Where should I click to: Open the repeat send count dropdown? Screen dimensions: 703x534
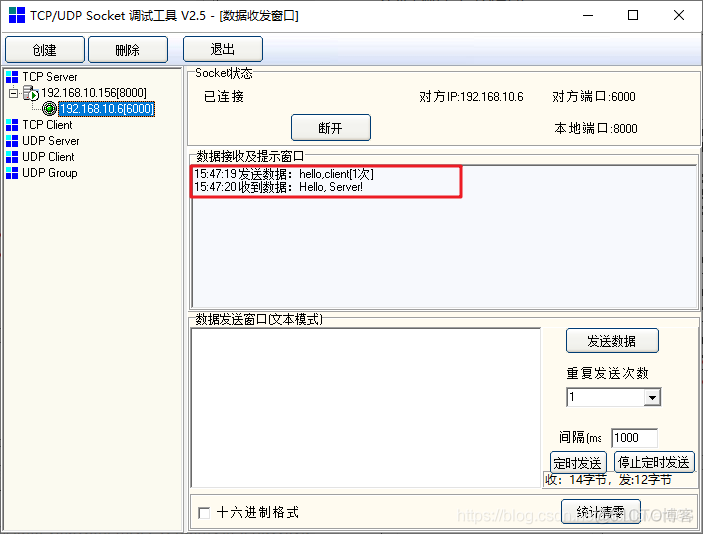coord(652,398)
